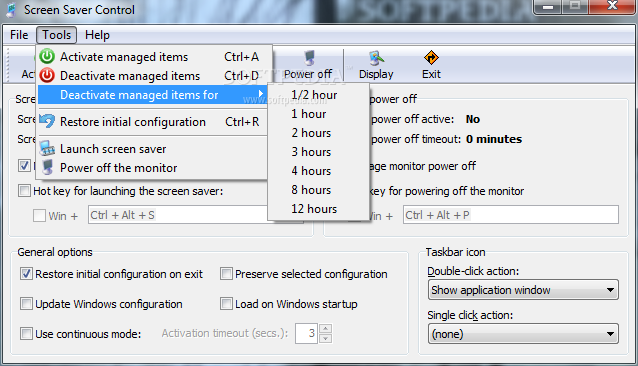Viewport: 638px width, 366px height.
Task: Click the Ctrl + Alt + P hotkey field
Action: click(x=511, y=215)
